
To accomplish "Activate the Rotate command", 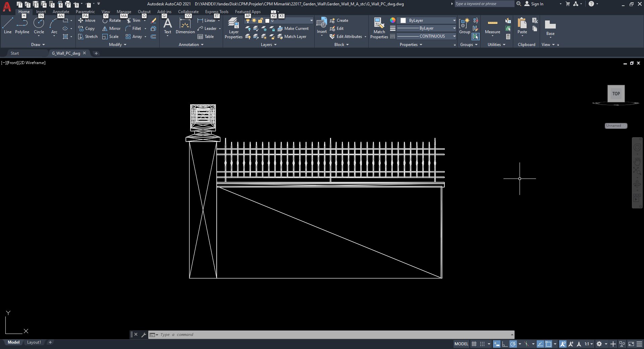I will coord(112,20).
